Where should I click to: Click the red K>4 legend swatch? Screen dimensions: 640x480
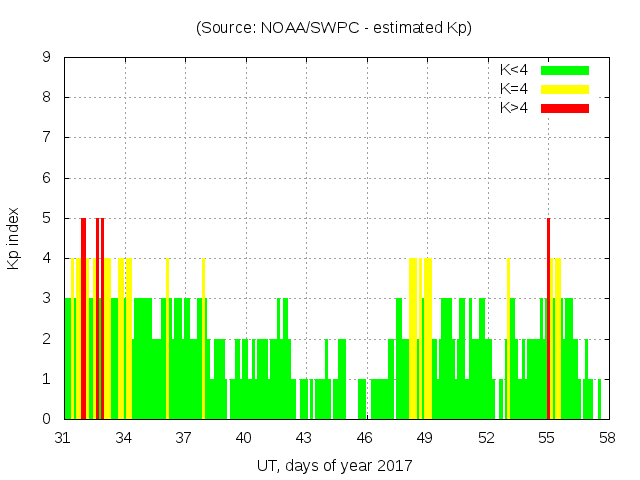click(x=565, y=108)
